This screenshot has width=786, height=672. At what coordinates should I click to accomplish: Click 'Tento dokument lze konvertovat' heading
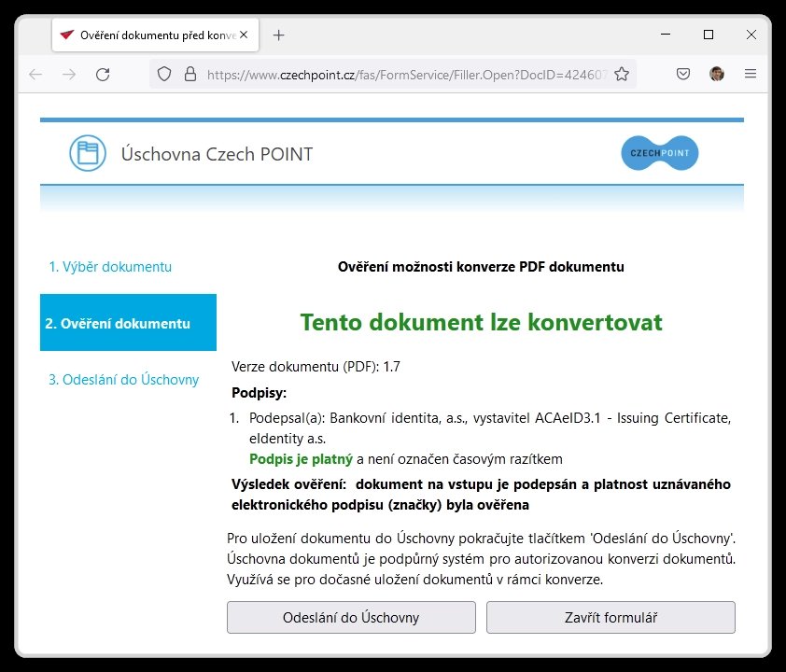482,322
